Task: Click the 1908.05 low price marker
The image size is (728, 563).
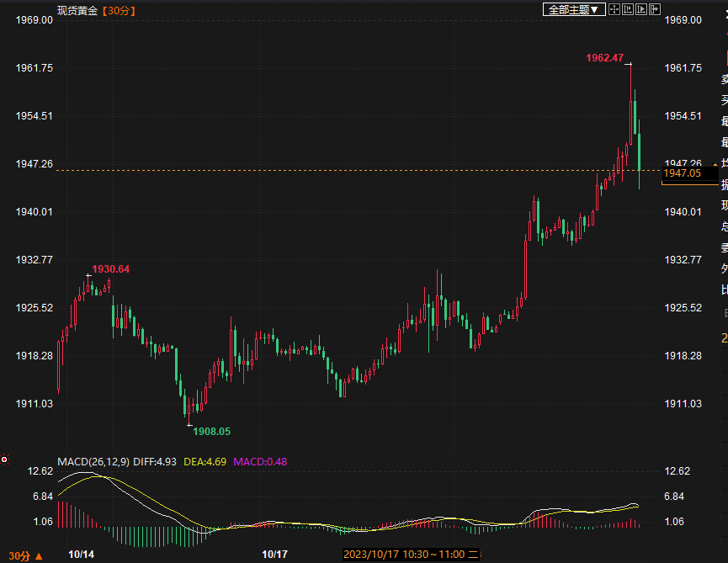Action: [211, 431]
